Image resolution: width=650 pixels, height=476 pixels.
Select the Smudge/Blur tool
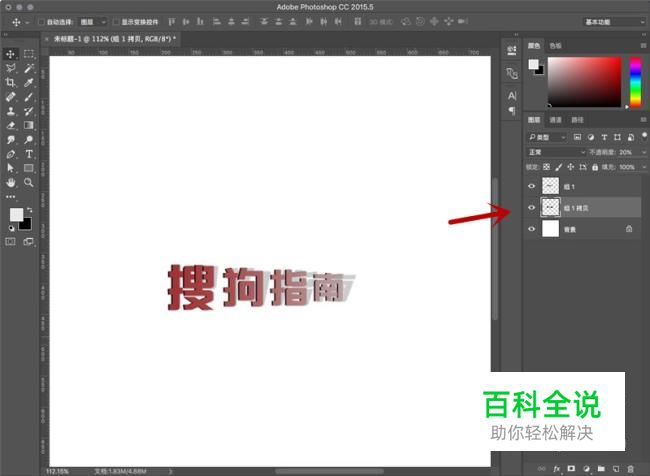pos(10,140)
